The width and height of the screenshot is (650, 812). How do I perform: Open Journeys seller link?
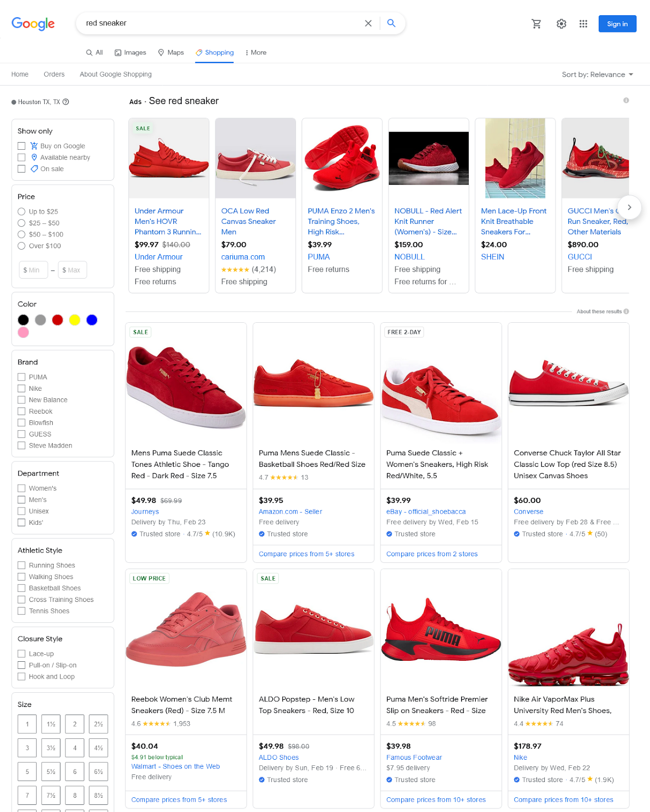(145, 512)
